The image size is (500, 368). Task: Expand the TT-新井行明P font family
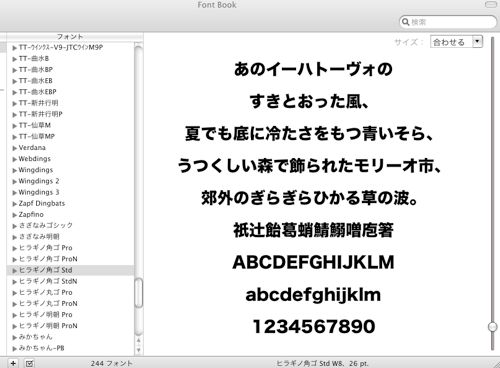[x=14, y=114]
